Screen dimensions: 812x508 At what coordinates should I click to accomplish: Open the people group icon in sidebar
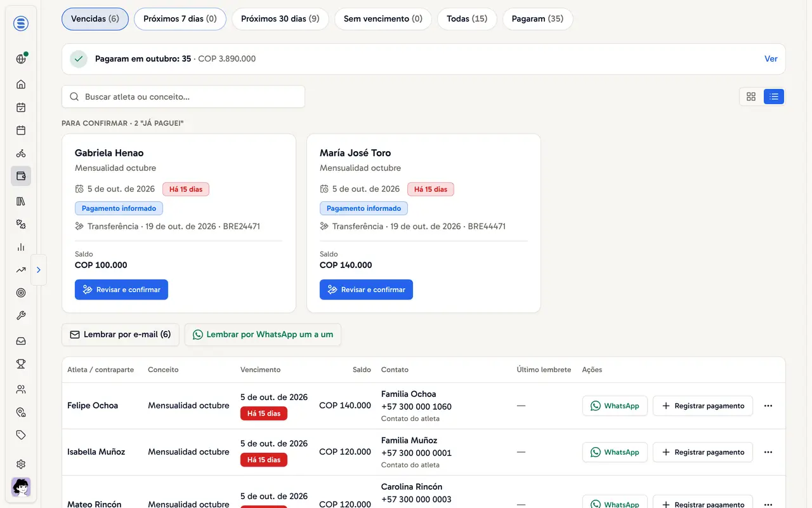tap(21, 389)
